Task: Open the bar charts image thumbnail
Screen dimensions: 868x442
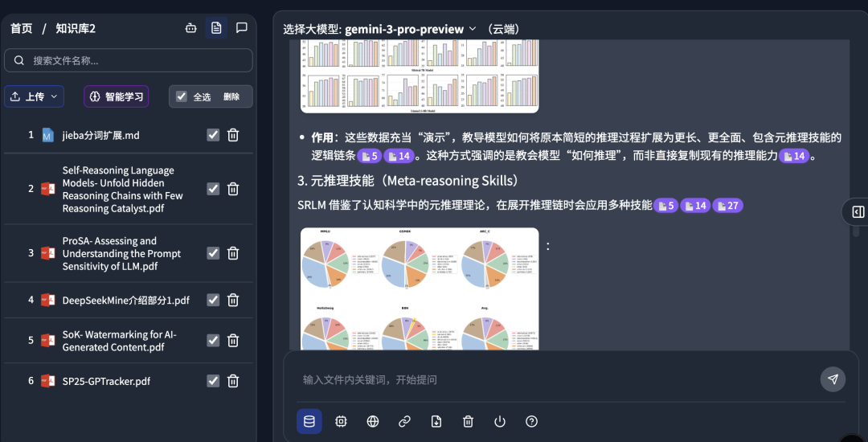Action: tap(420, 76)
